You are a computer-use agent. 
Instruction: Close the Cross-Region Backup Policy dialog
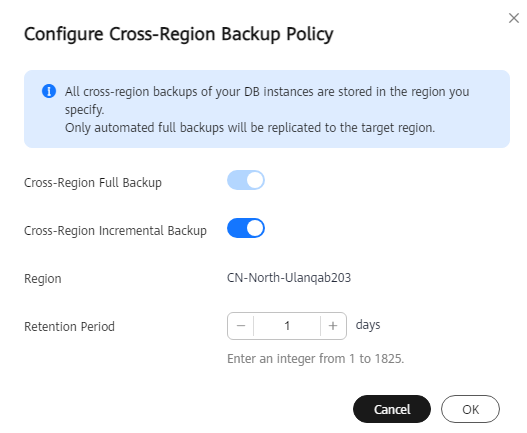[514, 18]
